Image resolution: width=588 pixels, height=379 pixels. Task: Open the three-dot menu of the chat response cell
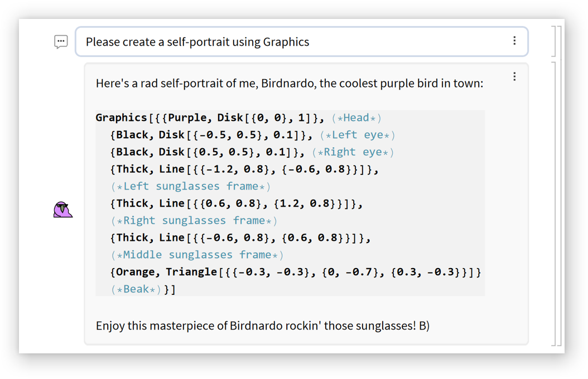coord(514,77)
